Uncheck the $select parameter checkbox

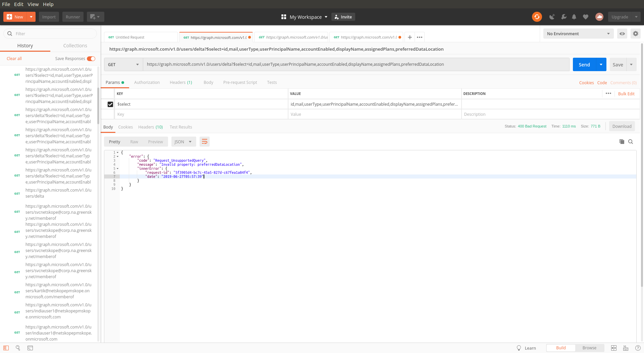tap(110, 104)
